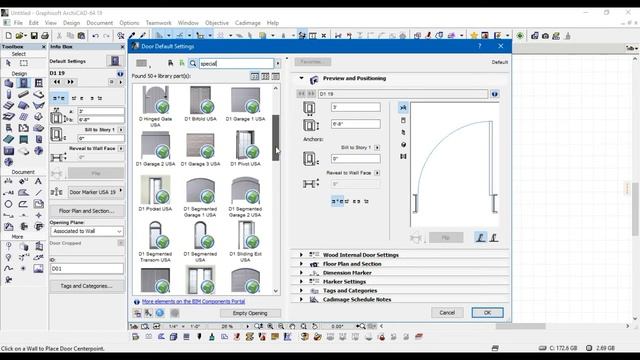
Task: Click the OK button
Action: click(x=487, y=313)
